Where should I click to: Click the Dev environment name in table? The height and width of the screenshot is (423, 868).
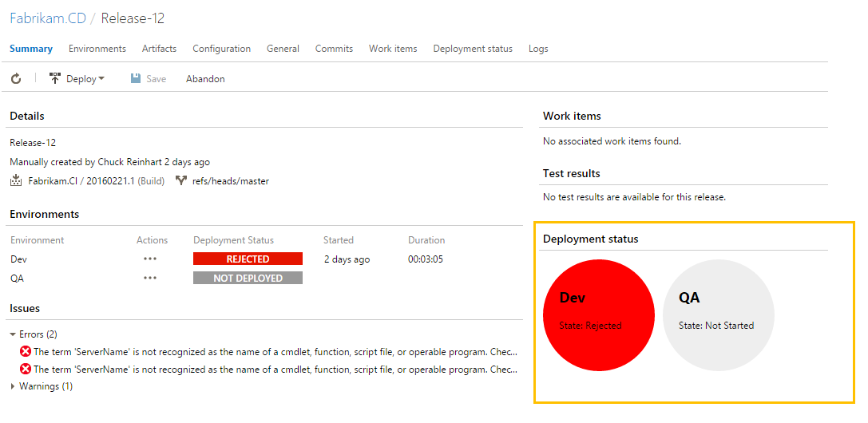(18, 259)
